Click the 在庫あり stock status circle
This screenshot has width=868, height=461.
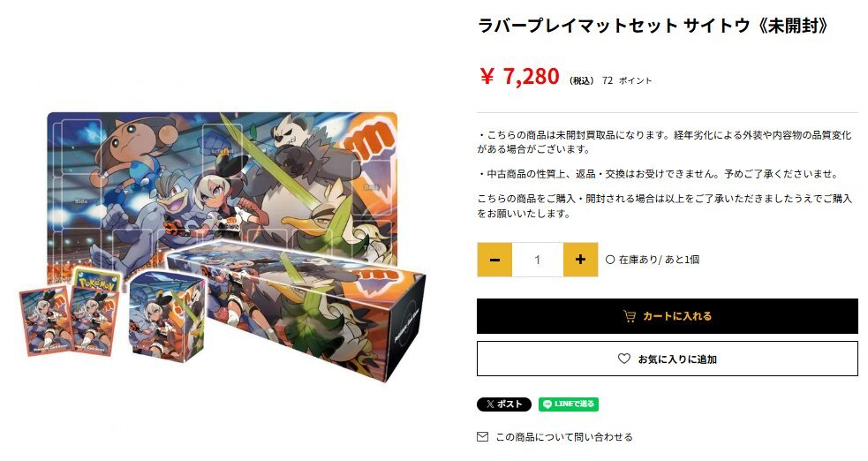coord(610,260)
